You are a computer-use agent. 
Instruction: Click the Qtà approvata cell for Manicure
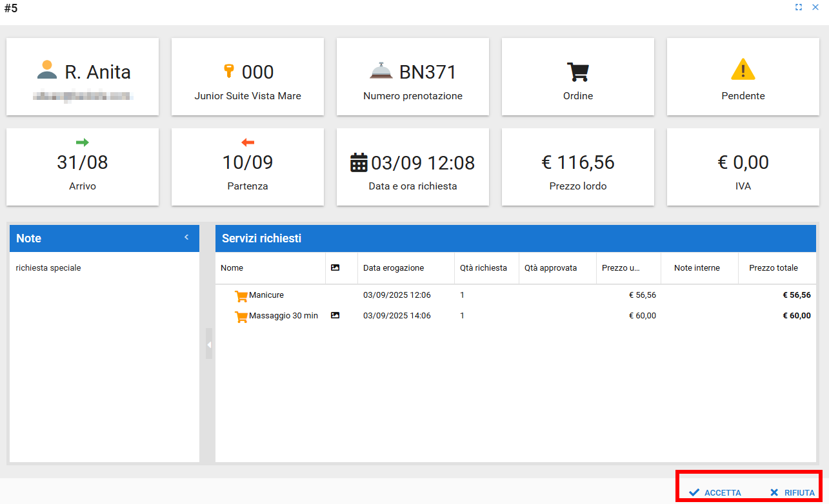click(x=557, y=295)
